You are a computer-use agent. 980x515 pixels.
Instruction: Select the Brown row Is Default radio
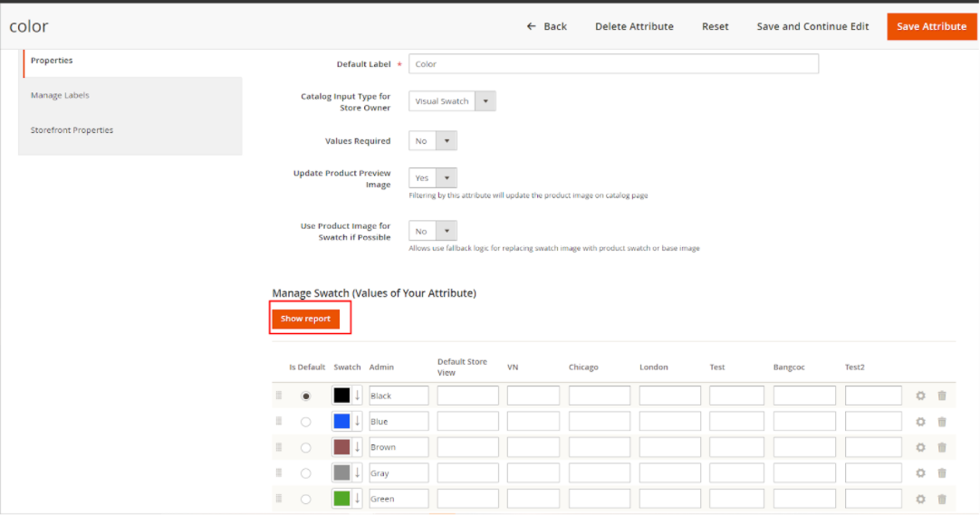click(306, 447)
